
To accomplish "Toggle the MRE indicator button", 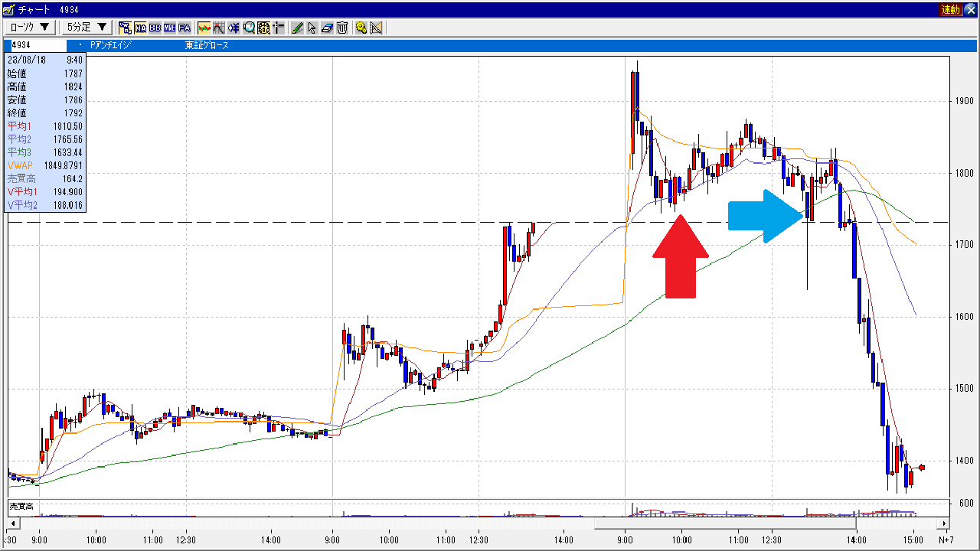I will [169, 28].
